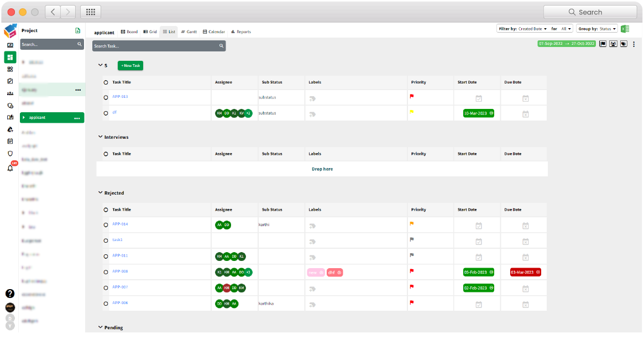Viewport: 644px width, 340px height.
Task: Toggle the select-all circle in Rejected section header
Action: [x=106, y=209]
